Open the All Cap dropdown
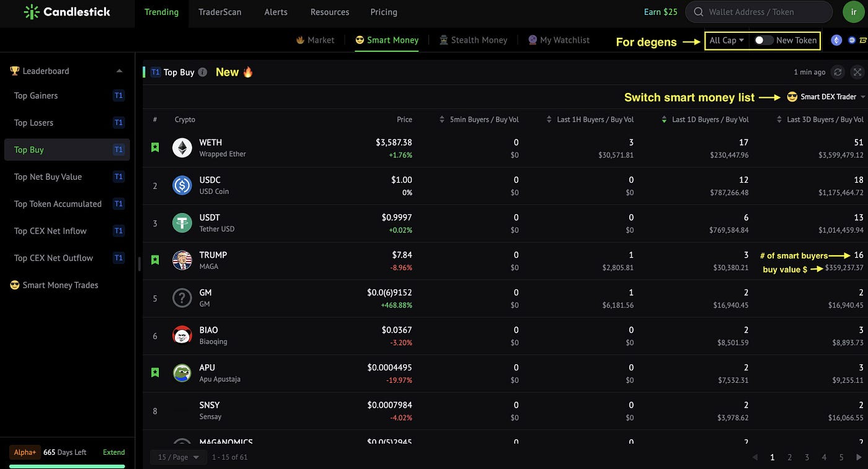Screen dimensions: 868x469 (x=727, y=40)
